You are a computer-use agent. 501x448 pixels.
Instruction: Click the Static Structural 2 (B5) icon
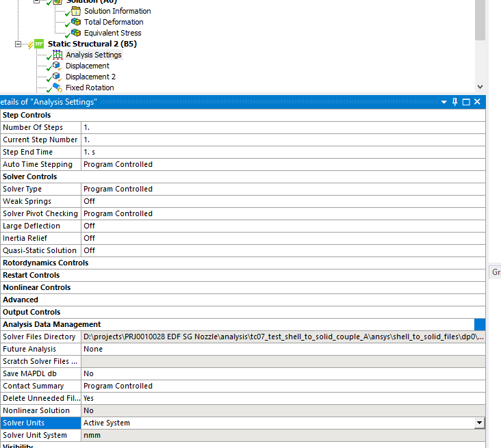tap(39, 44)
